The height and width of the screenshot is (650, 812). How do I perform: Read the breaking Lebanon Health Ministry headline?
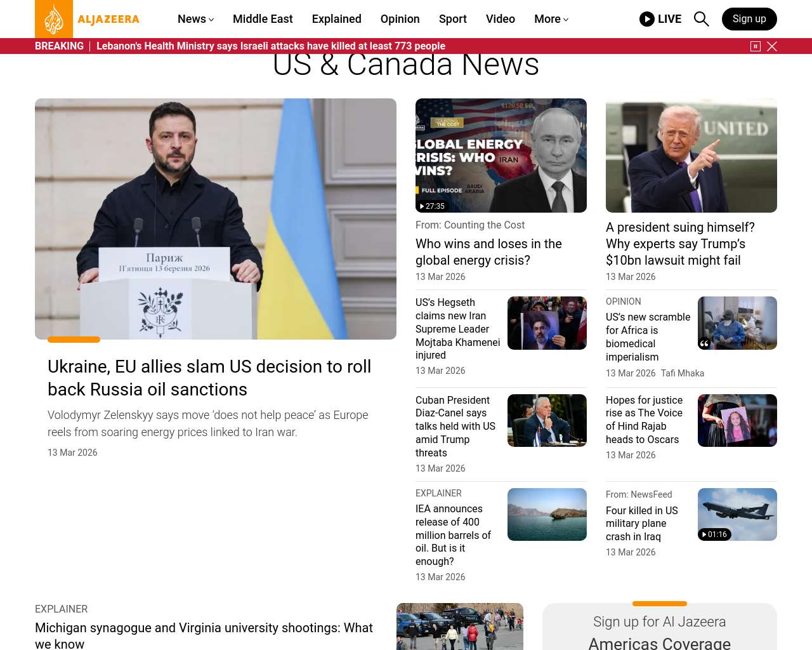[x=271, y=46]
